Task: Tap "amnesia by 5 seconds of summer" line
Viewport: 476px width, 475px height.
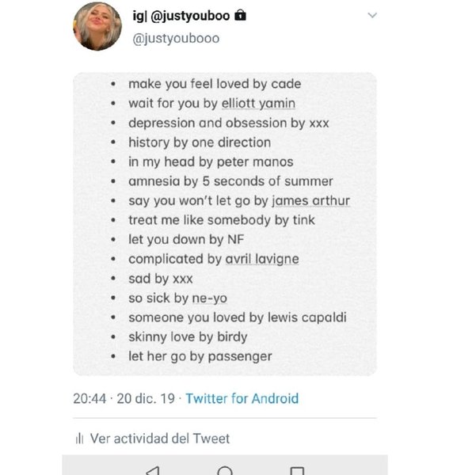Action: pyautogui.click(x=230, y=181)
